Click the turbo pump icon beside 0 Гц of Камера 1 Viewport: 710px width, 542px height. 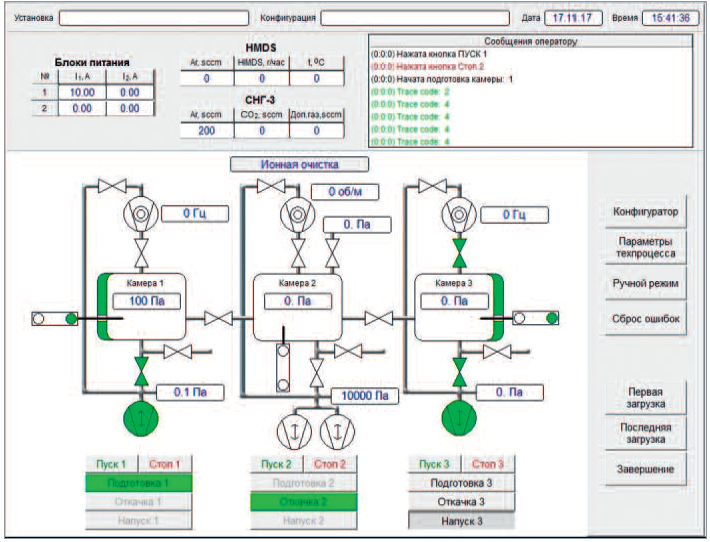(x=141, y=214)
